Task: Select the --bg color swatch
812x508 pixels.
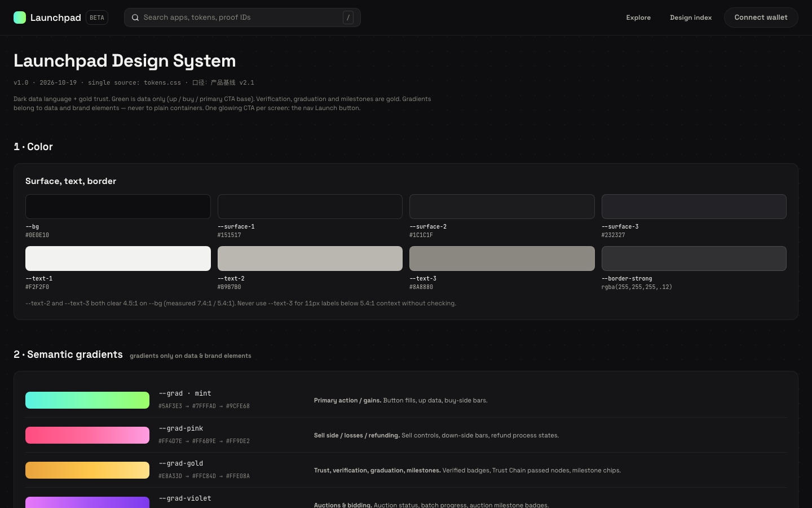Action: [118, 207]
